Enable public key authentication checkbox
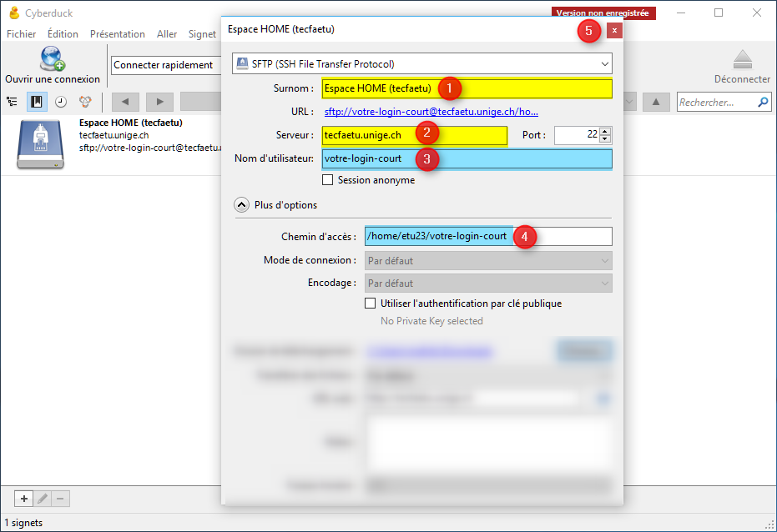 371,304
